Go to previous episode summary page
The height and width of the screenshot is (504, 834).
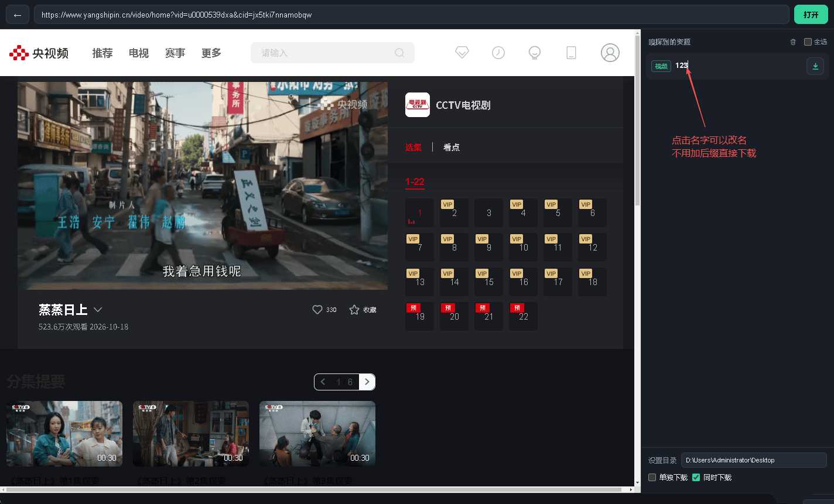pos(323,382)
